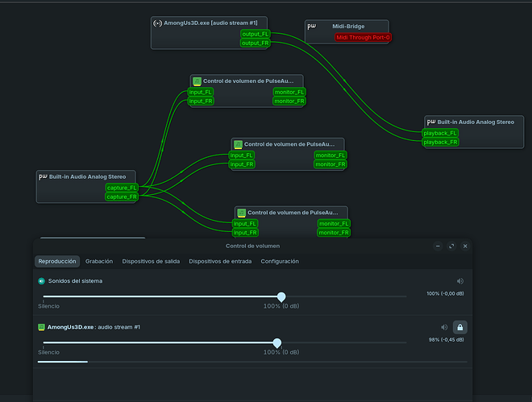Open the Dispositivos de entrada tab
532x402 pixels.
220,261
